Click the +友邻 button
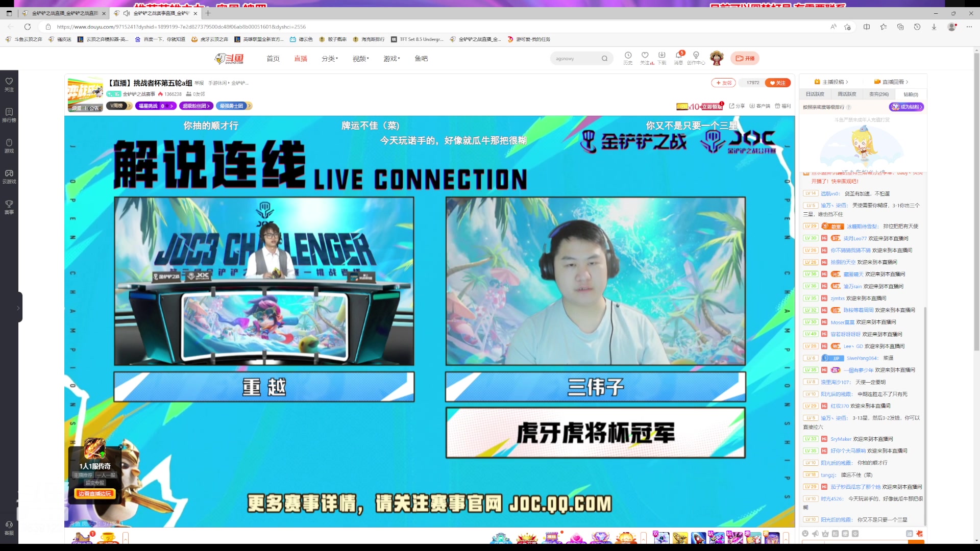 (x=724, y=83)
